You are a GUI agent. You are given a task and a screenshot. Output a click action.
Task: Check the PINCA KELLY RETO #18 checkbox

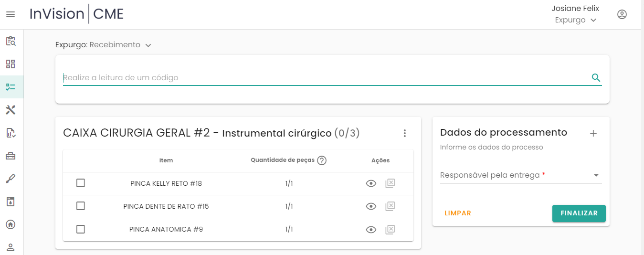click(x=81, y=183)
